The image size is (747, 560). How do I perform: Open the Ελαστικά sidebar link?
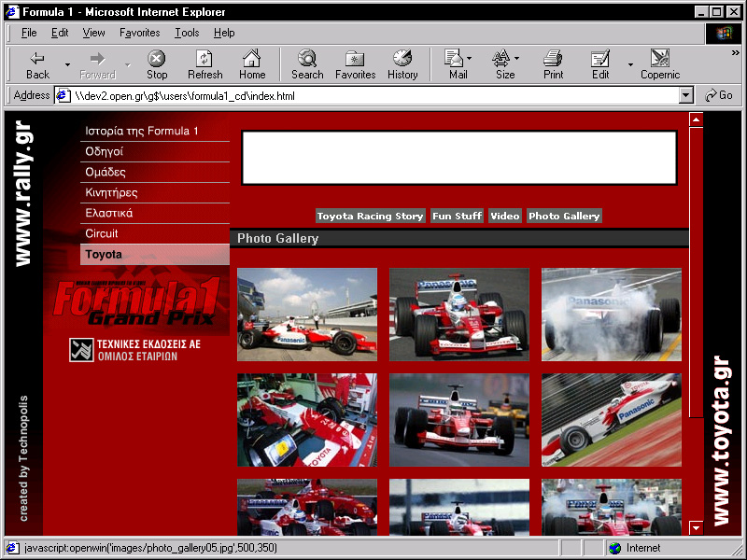pyautogui.click(x=155, y=213)
